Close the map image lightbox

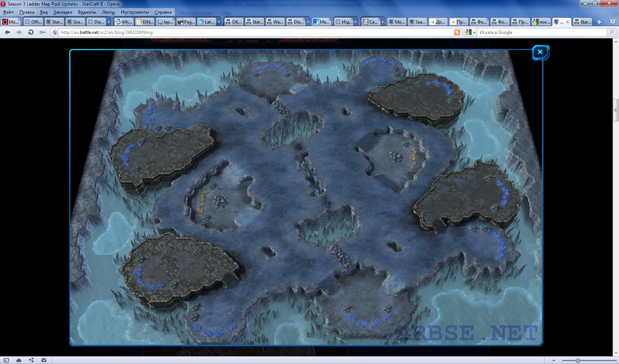tap(540, 52)
